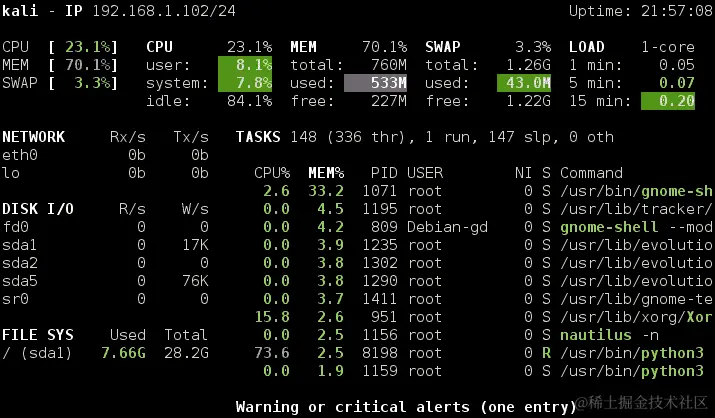Image resolution: width=715 pixels, height=418 pixels.
Task: Click MEM value 33.2 for gnome-shell
Action: point(326,191)
